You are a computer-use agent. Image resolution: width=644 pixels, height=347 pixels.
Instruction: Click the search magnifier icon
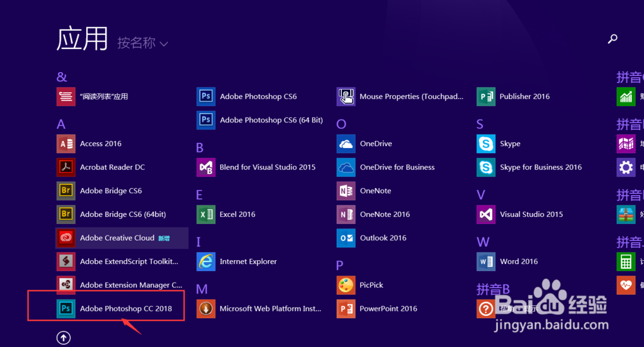(612, 39)
